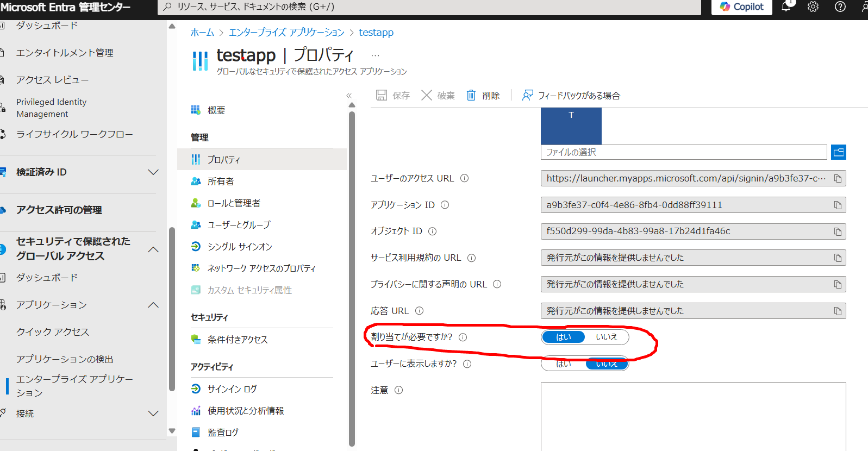Image resolution: width=868 pixels, height=451 pixels.
Task: Open エンタイトルメント管理 in left navigation
Action: coord(65,53)
